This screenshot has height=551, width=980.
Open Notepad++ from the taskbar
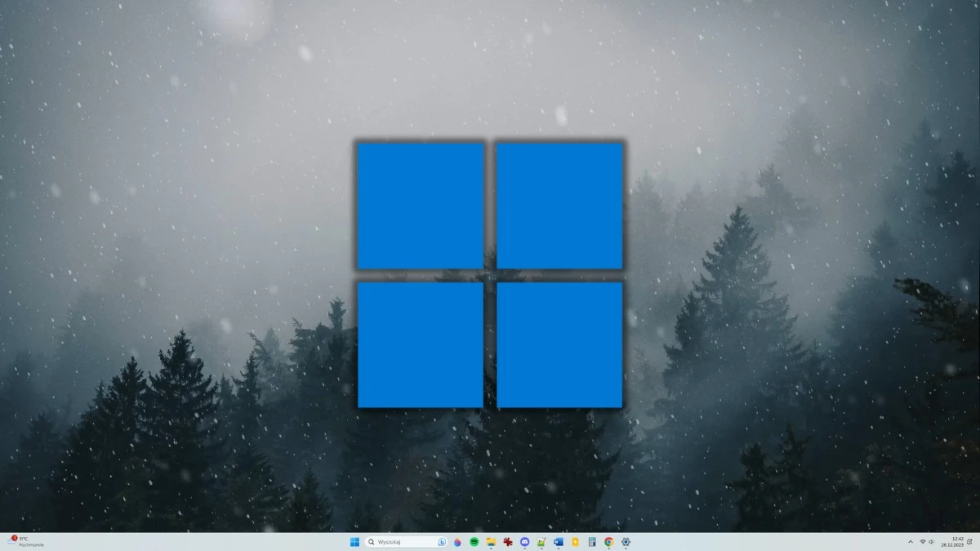541,541
